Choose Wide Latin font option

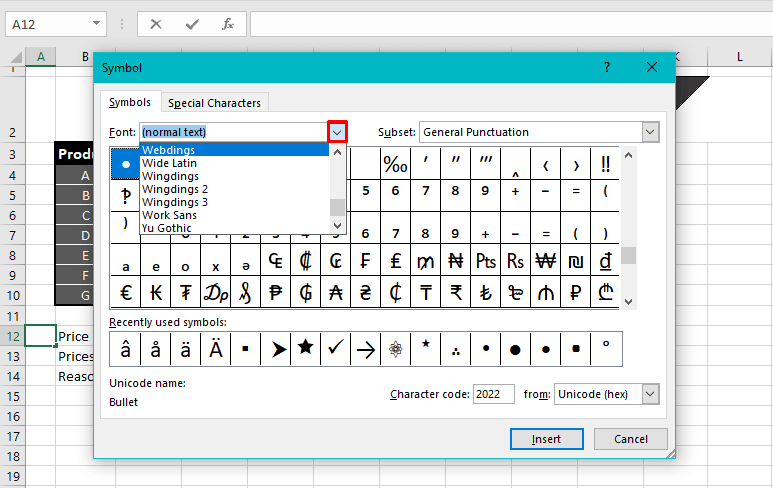pyautogui.click(x=235, y=163)
